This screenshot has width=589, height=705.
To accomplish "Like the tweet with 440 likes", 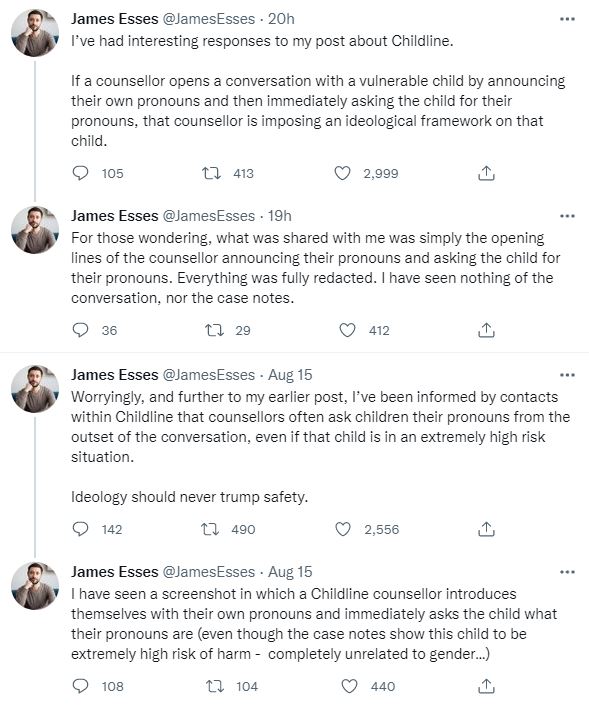I will [x=349, y=686].
